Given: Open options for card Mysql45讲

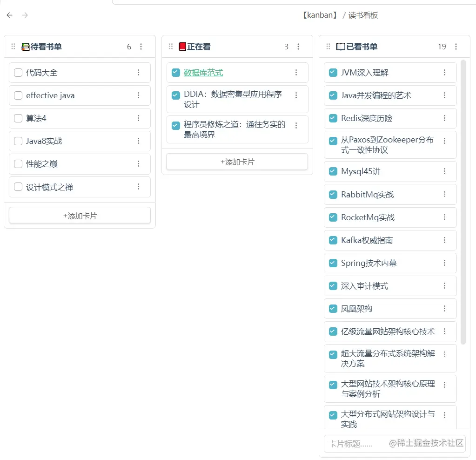Looking at the screenshot, I should [444, 171].
